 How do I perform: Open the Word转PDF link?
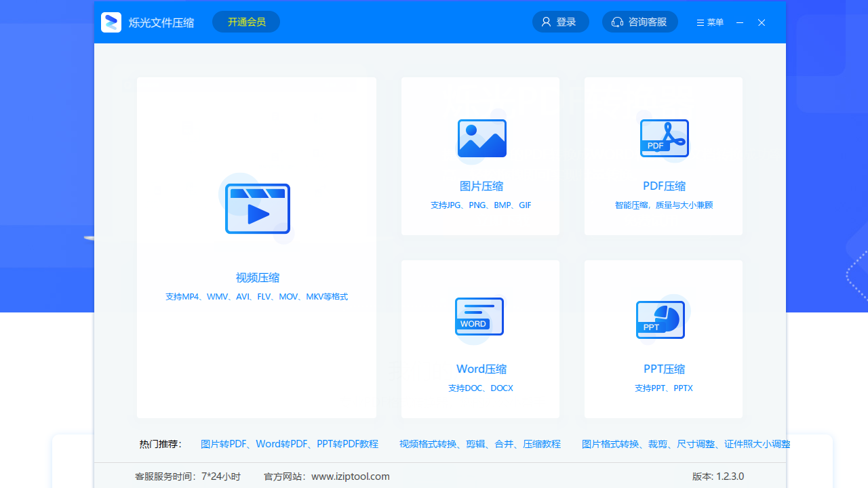click(280, 444)
